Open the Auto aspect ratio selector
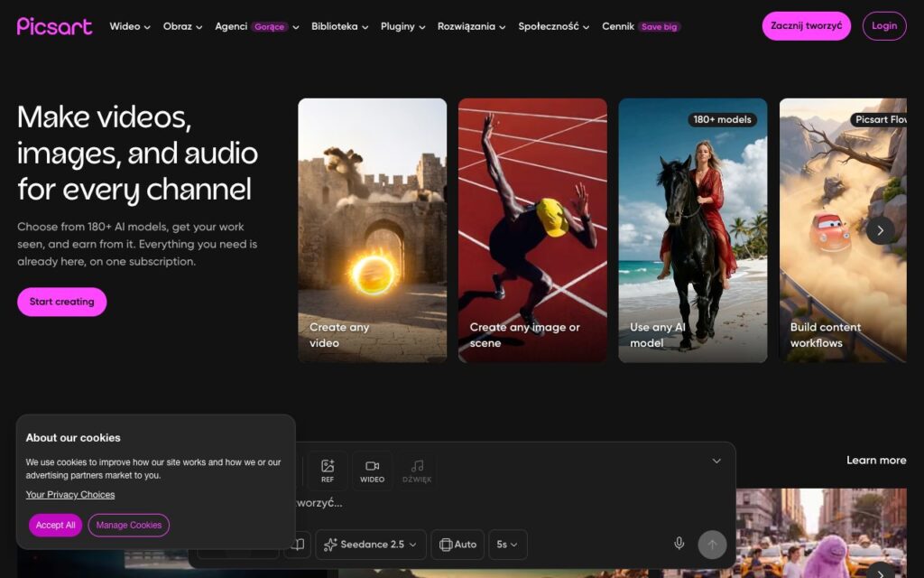 (x=457, y=545)
